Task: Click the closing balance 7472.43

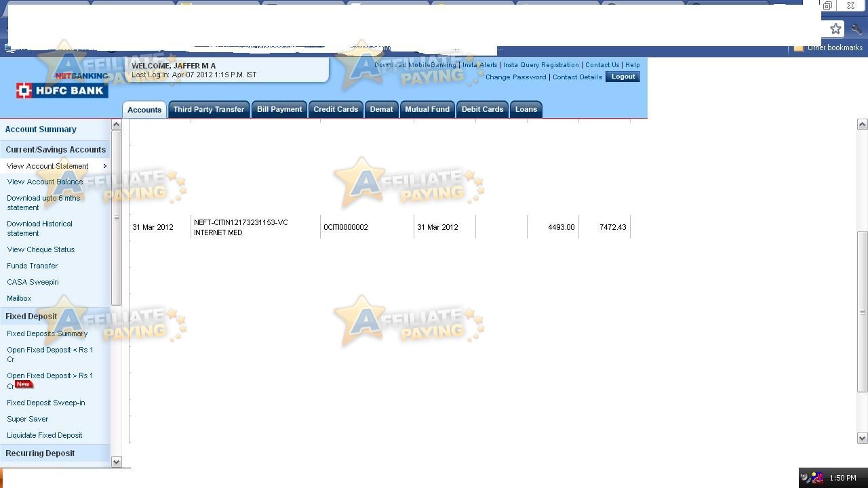Action: point(613,227)
